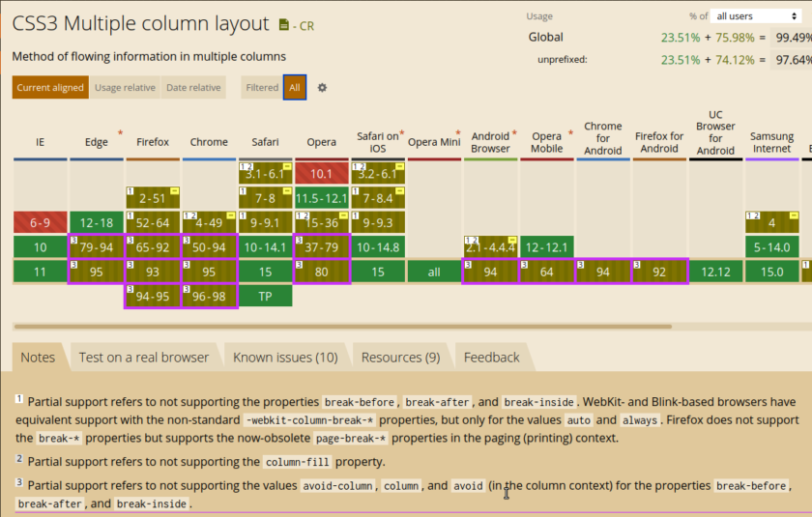Select Opera 15-36 cell
Image resolution: width=812 pixels, height=517 pixels.
322,222
